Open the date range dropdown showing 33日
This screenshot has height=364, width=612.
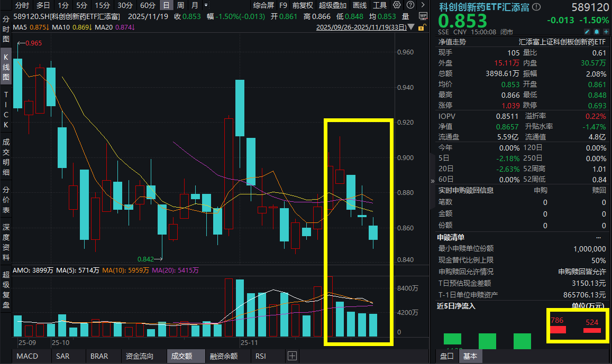tap(370, 27)
